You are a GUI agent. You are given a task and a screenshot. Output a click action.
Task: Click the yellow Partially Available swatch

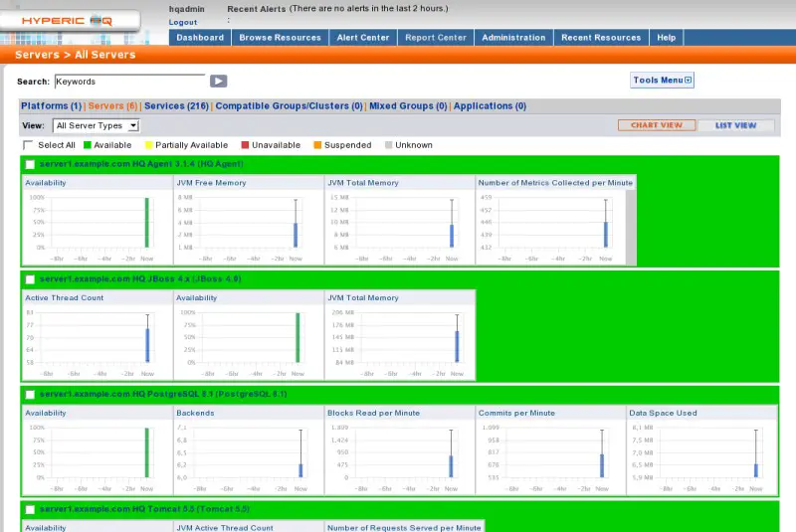[x=148, y=145]
